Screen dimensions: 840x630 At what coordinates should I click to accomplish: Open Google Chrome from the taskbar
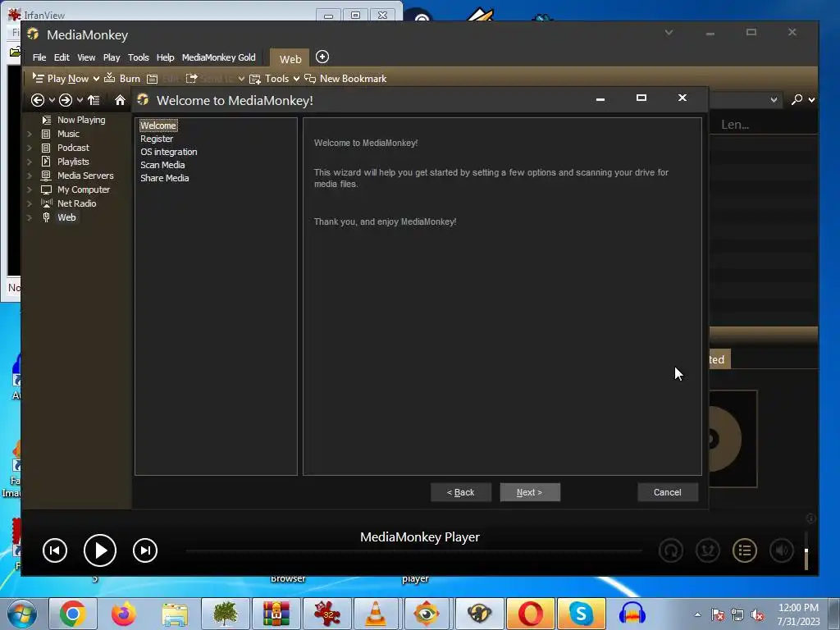click(73, 614)
